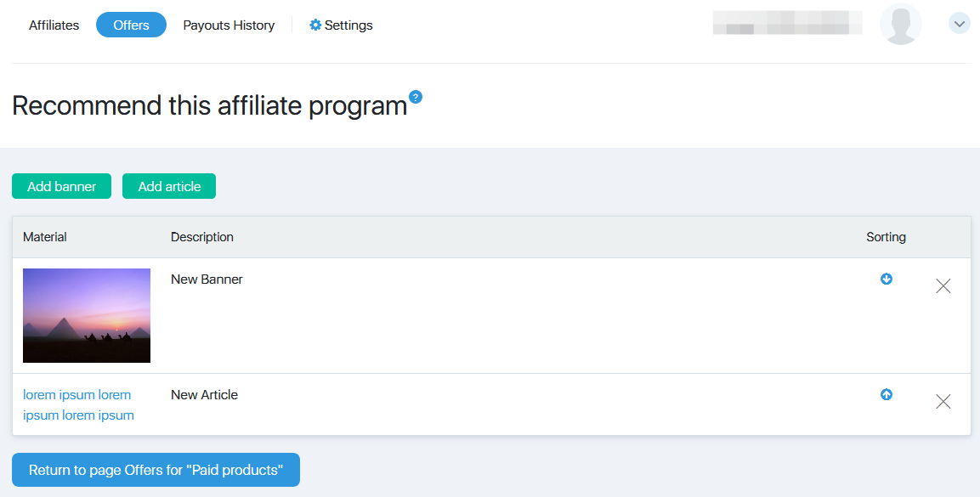This screenshot has width=980, height=497.
Task: Move New Article up in sorting
Action: coord(887,394)
